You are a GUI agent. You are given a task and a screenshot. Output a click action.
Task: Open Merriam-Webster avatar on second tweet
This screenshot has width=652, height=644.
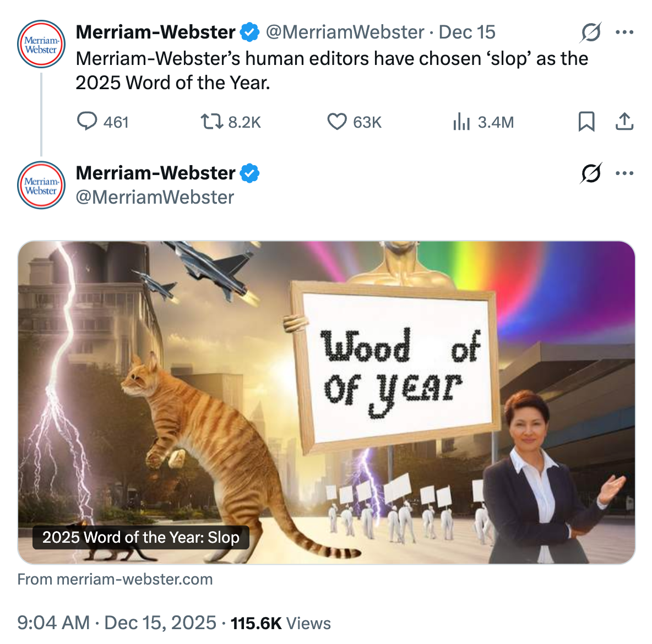[x=41, y=185]
